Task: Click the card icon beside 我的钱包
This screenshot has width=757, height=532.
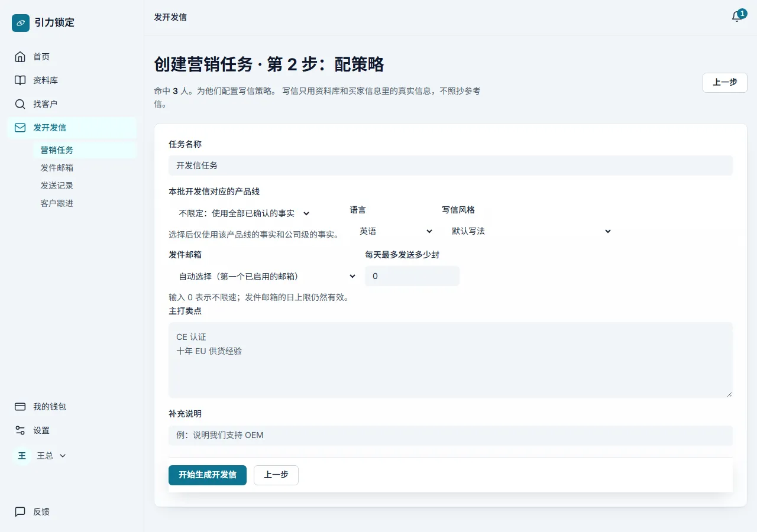Action: coord(20,407)
